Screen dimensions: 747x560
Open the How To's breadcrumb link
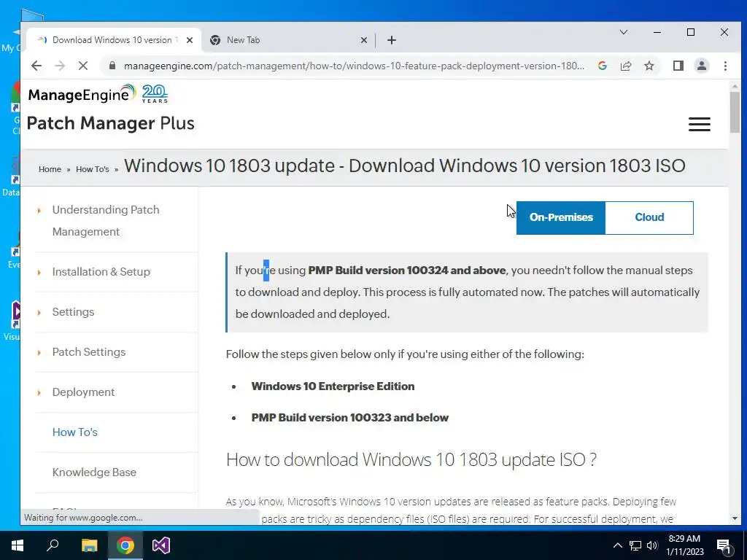click(93, 169)
